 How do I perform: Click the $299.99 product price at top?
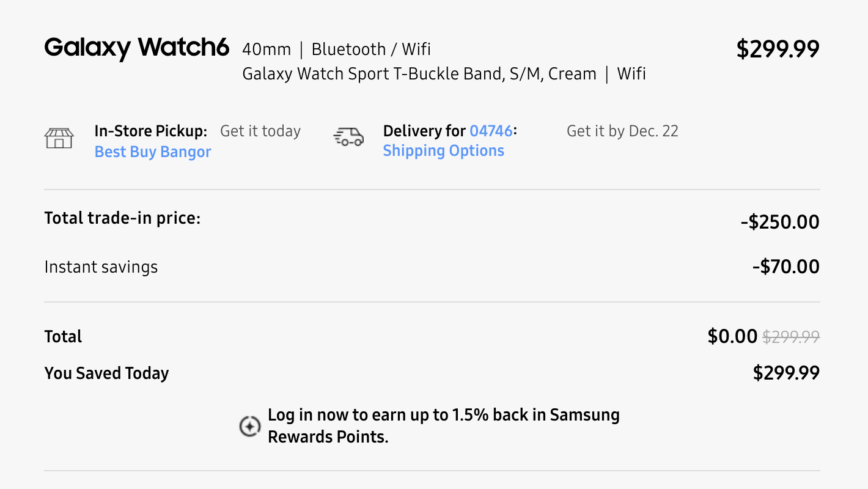(x=778, y=50)
